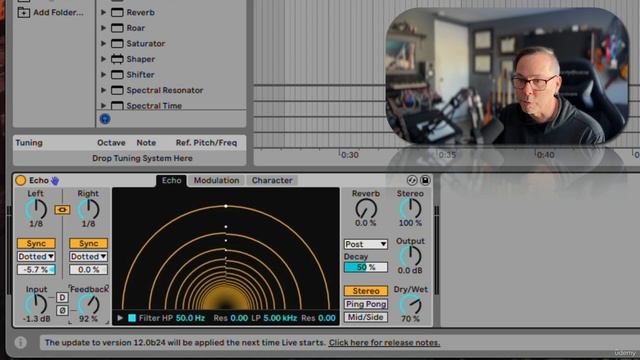Expand the Saturator folder
The height and width of the screenshot is (360, 640).
coord(103,44)
